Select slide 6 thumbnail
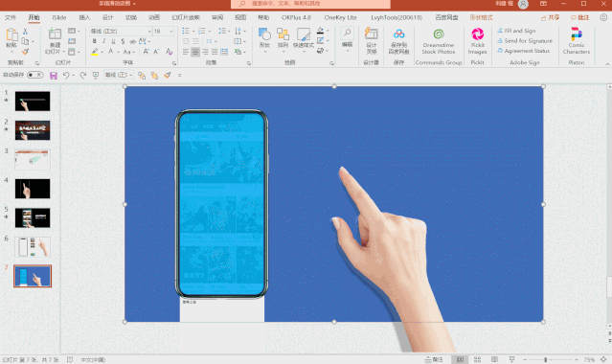 click(x=33, y=247)
